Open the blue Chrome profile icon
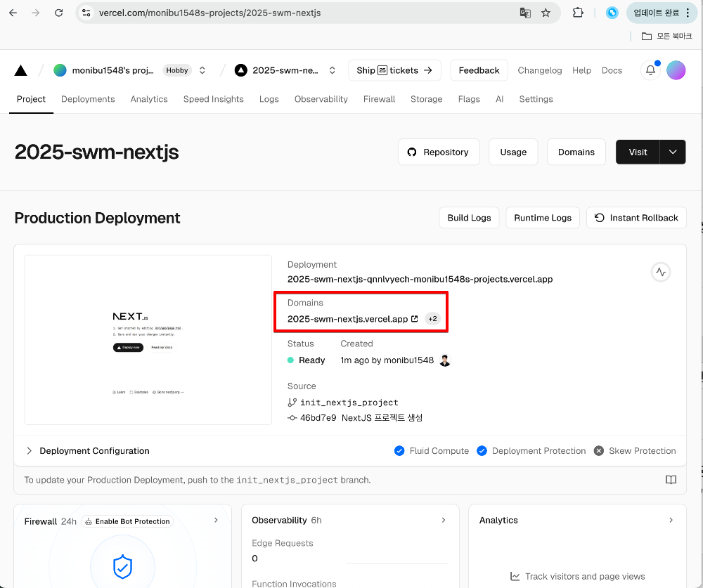The height and width of the screenshot is (588, 703). coord(612,13)
